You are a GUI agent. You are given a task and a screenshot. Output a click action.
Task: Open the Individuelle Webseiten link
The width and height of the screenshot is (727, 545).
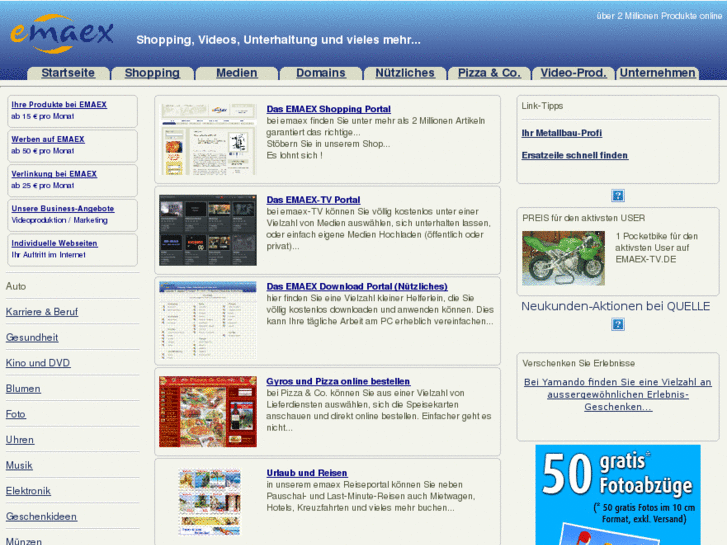point(54,244)
